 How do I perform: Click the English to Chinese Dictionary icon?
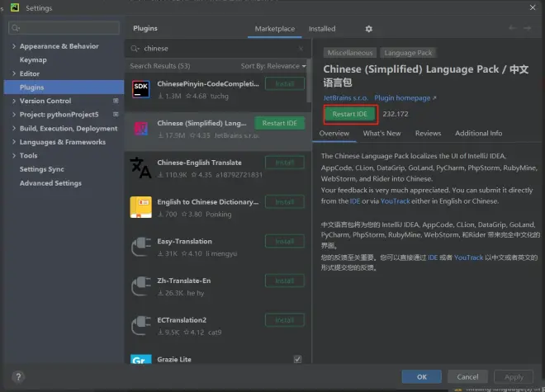[140, 207]
